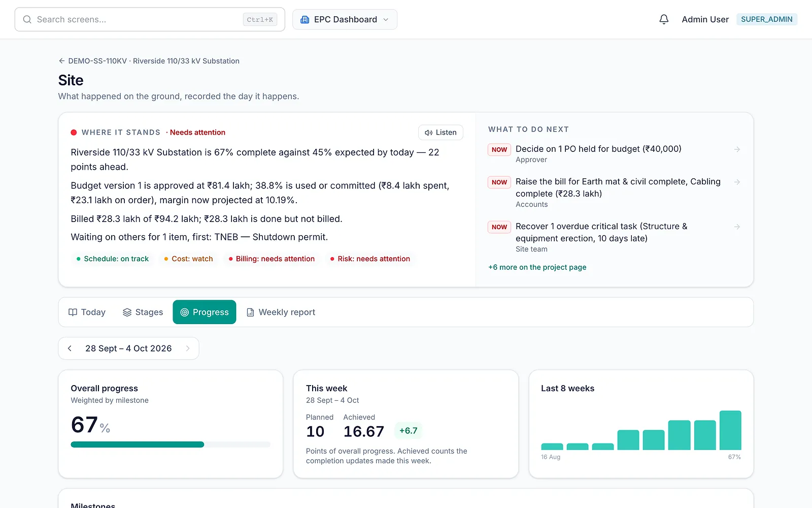Click the Planned value 10
Viewport: 812px width, 508px height.
(315, 432)
